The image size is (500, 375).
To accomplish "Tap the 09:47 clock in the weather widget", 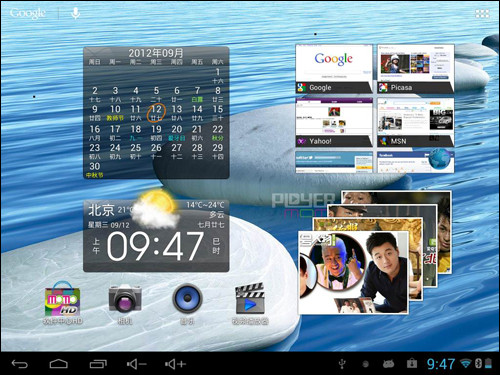I will tap(155, 246).
